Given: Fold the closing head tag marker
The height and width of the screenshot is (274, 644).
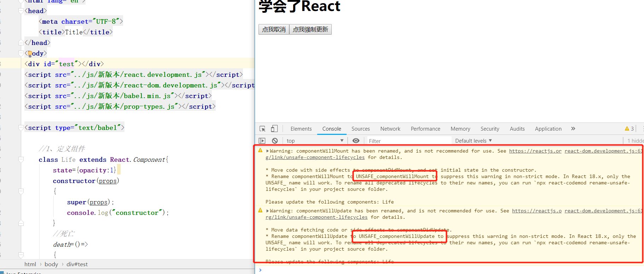Looking at the screenshot, I should coord(21,43).
